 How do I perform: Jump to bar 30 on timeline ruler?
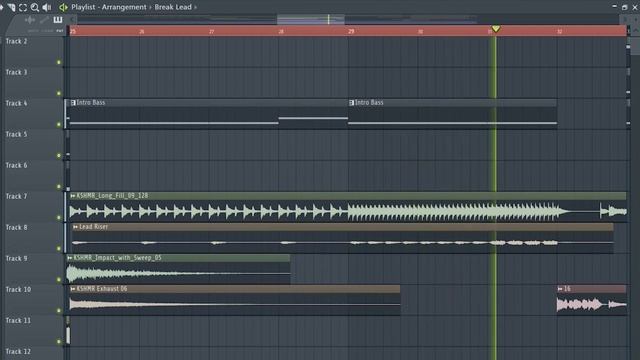pos(420,31)
